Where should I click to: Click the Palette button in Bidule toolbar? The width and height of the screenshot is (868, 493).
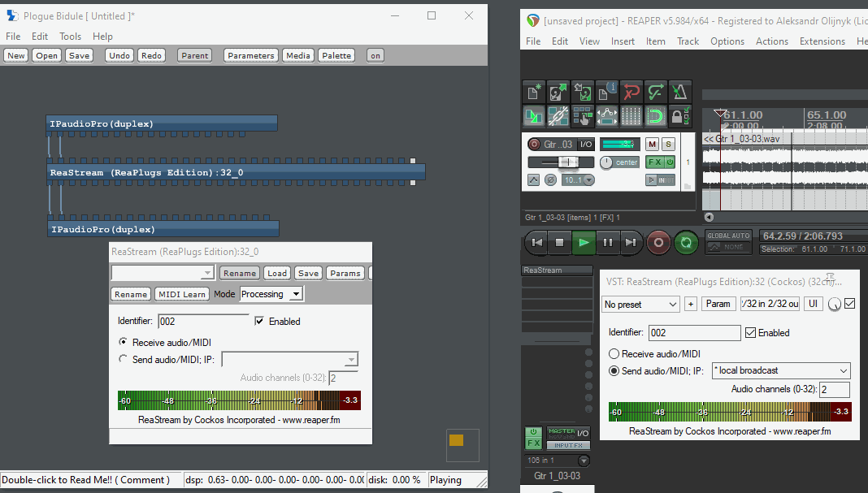pos(336,55)
